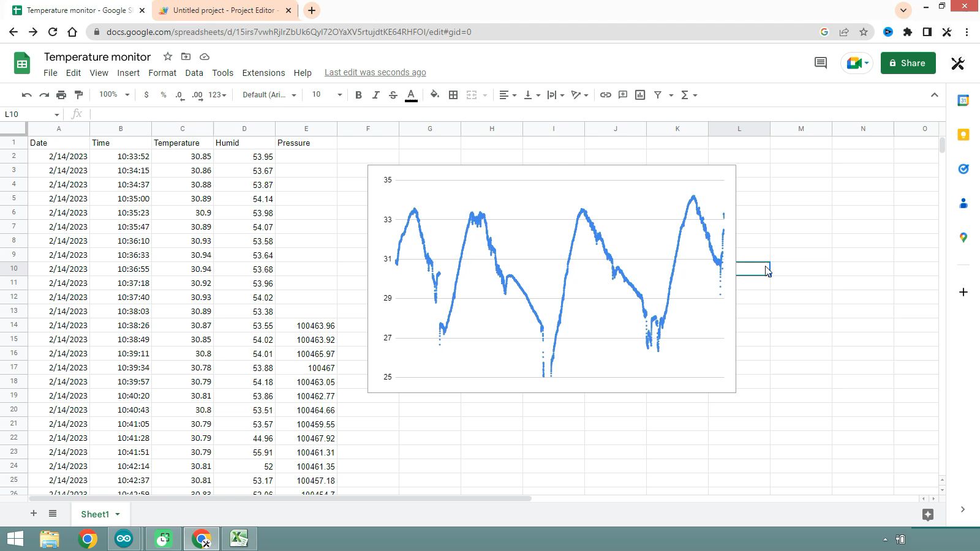The image size is (980, 551).
Task: Click the merge cells icon
Action: coord(472,95)
